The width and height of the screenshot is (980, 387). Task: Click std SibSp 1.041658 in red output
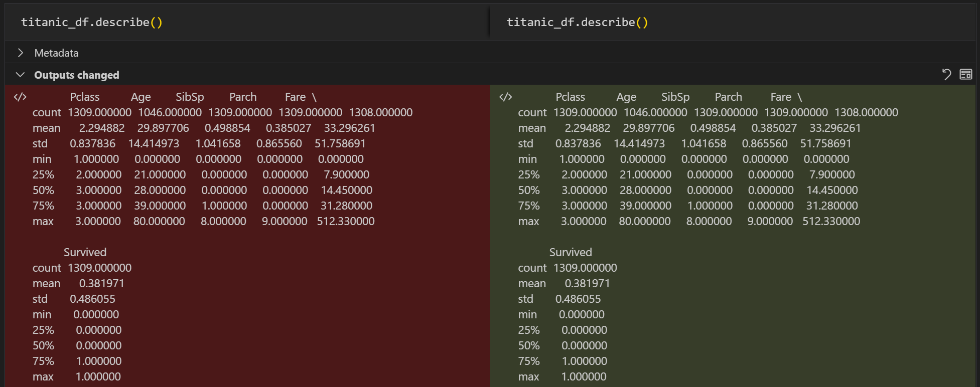tap(218, 143)
